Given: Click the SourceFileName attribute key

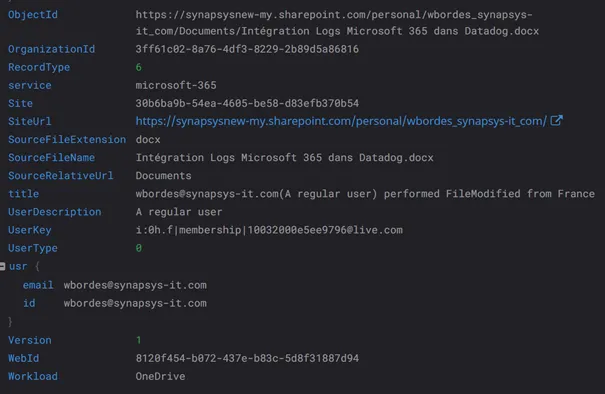Looking at the screenshot, I should coord(51,158).
